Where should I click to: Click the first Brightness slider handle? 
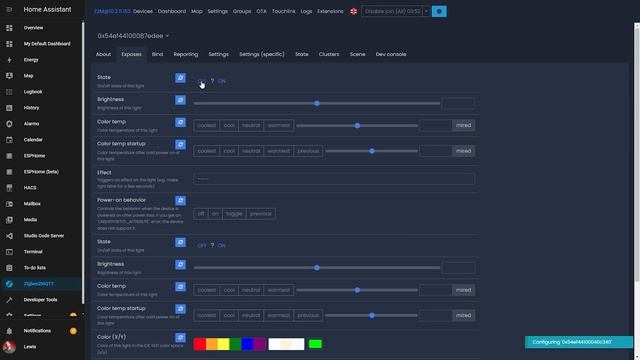317,103
